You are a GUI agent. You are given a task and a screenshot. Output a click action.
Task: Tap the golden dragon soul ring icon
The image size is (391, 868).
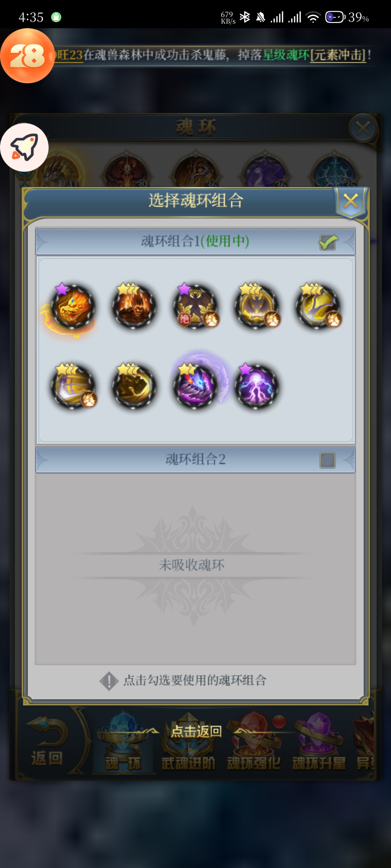pos(72,307)
